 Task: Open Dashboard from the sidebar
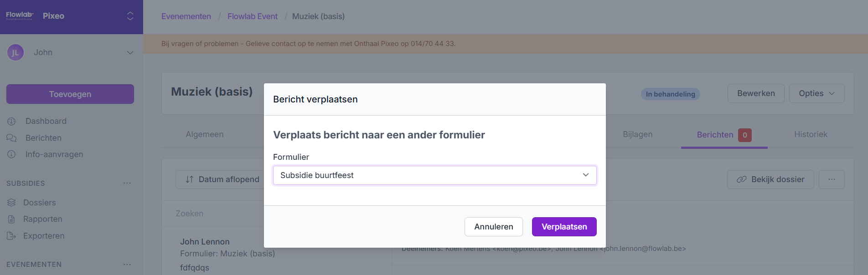[46, 121]
